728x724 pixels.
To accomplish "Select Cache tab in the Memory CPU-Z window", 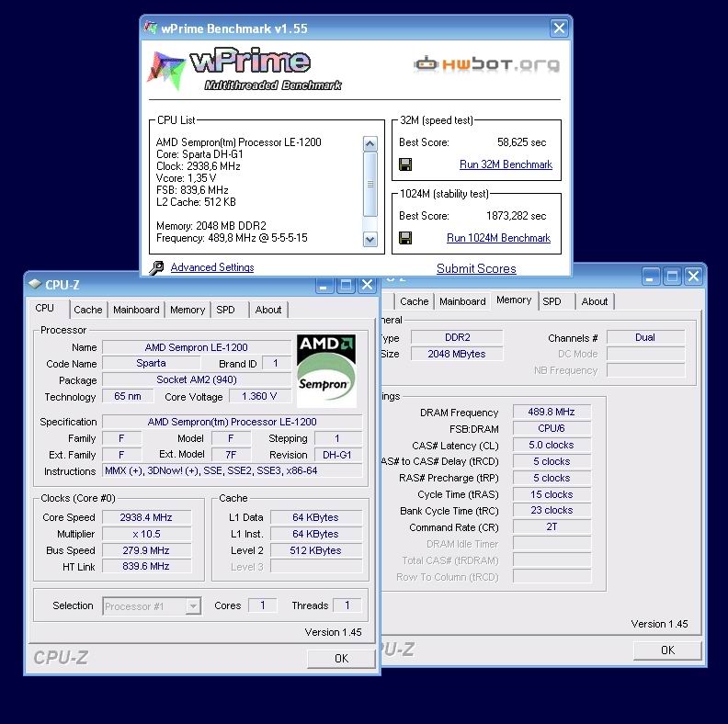I will (415, 301).
